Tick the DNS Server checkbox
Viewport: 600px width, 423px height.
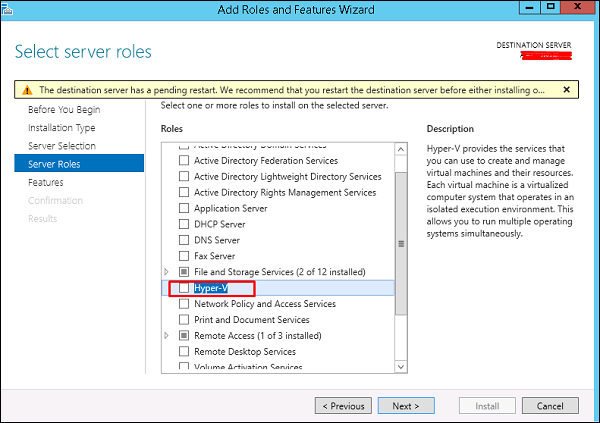(x=184, y=240)
